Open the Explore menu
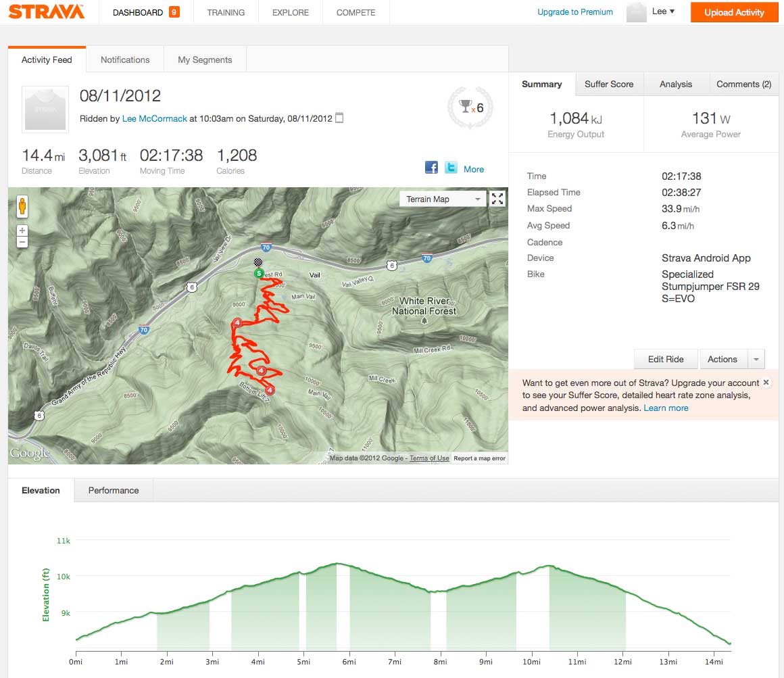 [291, 12]
